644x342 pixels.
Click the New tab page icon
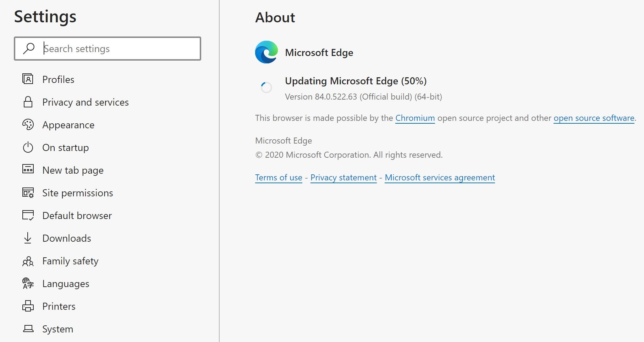(28, 169)
